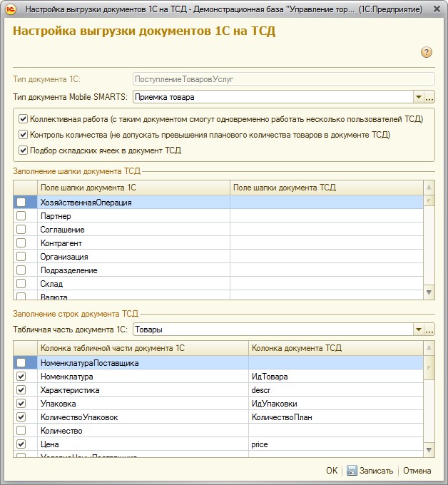
Task: Uncheck the Характеристика row checkbox
Action: click(21, 389)
